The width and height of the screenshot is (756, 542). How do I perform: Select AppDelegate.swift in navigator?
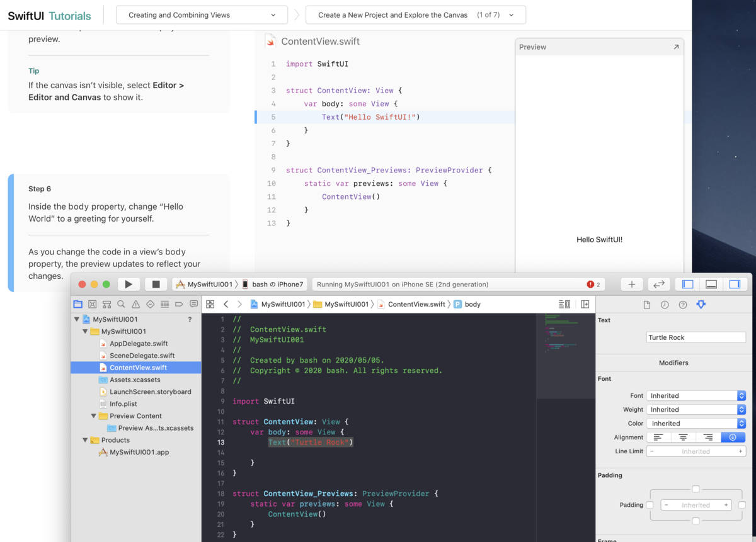(x=139, y=344)
